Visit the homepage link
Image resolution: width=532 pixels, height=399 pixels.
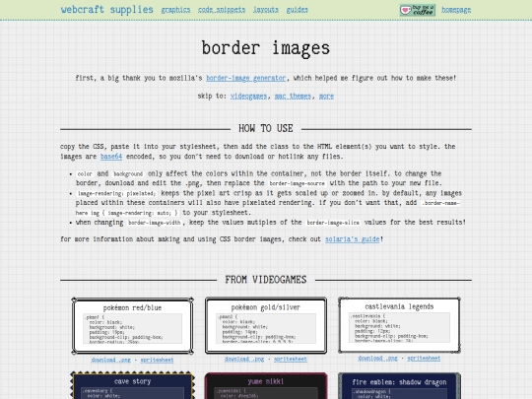pyautogui.click(x=456, y=10)
